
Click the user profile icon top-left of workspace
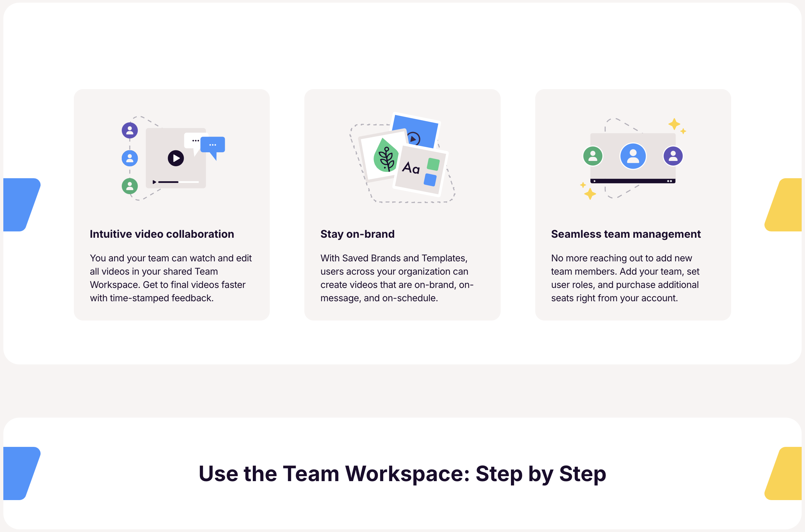point(130,130)
